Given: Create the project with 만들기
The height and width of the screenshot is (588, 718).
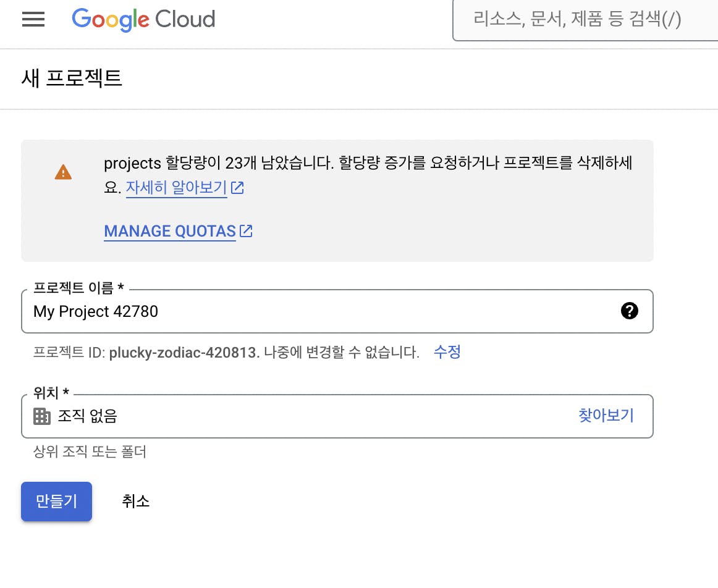Looking at the screenshot, I should 56,502.
